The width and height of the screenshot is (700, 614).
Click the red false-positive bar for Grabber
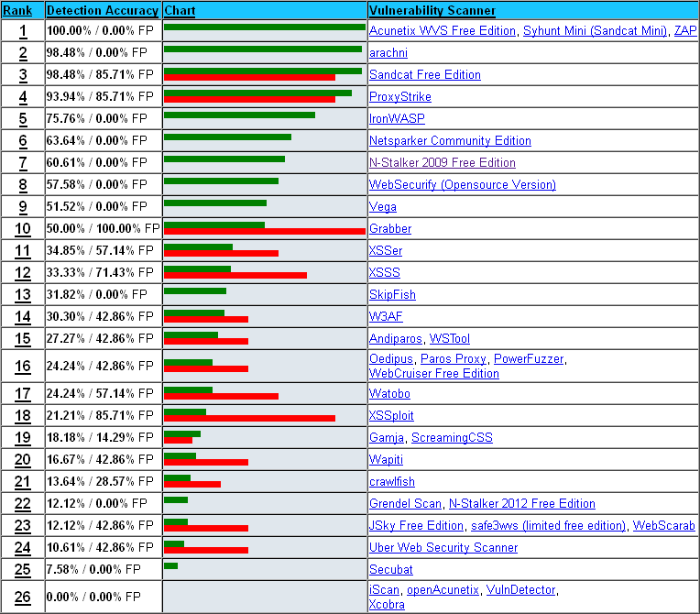[x=265, y=231]
